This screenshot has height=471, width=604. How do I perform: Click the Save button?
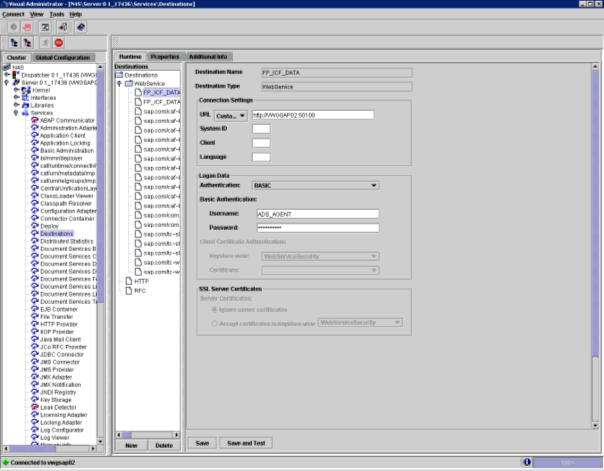[x=202, y=443]
